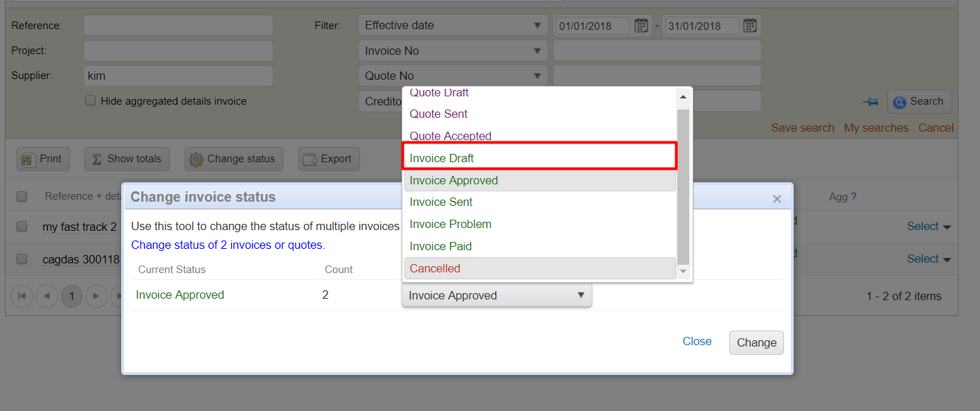
Task: Click the Supplier input field
Action: pos(178,76)
